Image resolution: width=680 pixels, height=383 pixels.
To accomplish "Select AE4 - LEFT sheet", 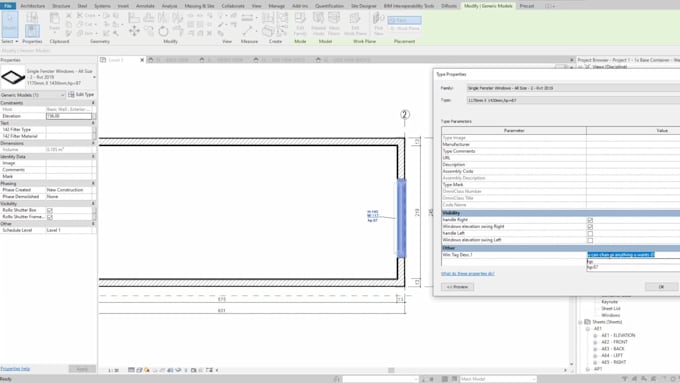I will point(612,356).
